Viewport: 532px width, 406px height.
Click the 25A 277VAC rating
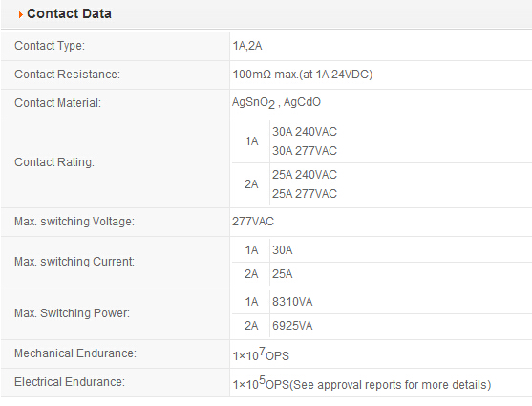[305, 194]
